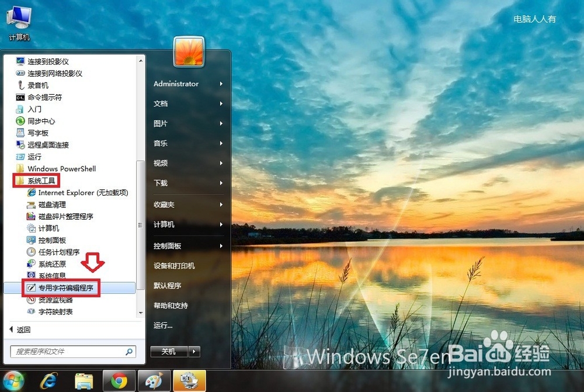Open 帮助和支持 from the Start menu
Viewport: 584px width, 392px height.
pyautogui.click(x=173, y=306)
